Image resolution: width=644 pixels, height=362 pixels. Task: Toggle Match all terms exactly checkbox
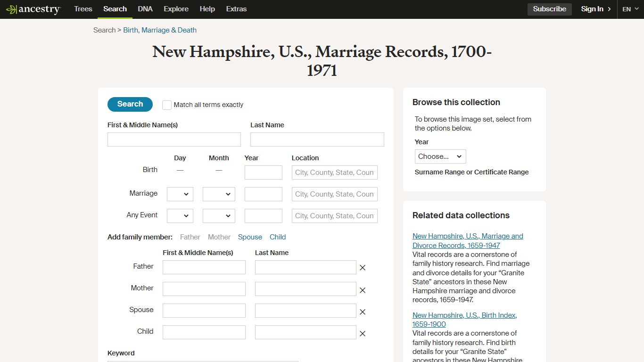point(167,105)
